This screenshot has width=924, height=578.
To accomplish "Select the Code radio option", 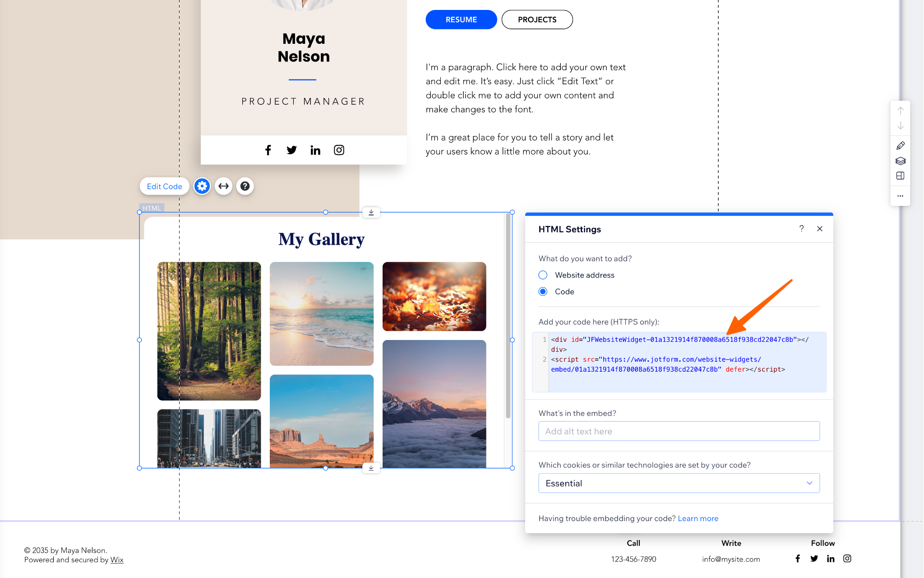I will [x=543, y=292].
